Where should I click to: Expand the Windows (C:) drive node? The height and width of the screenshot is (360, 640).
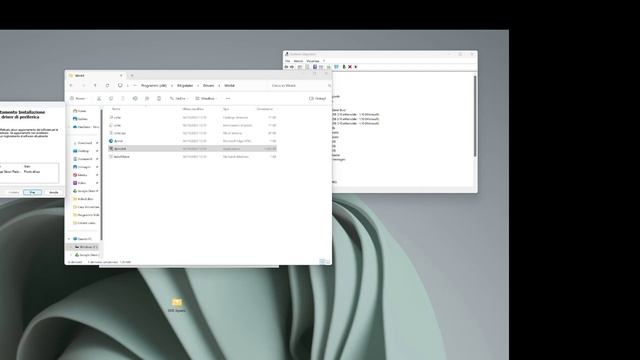71,247
